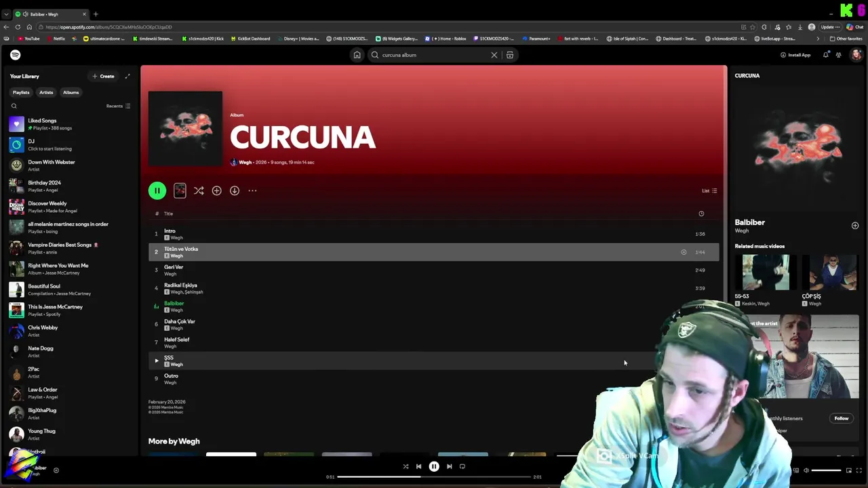Enable shuffle for the CURCUNA album
The image size is (868, 488).
click(199, 190)
